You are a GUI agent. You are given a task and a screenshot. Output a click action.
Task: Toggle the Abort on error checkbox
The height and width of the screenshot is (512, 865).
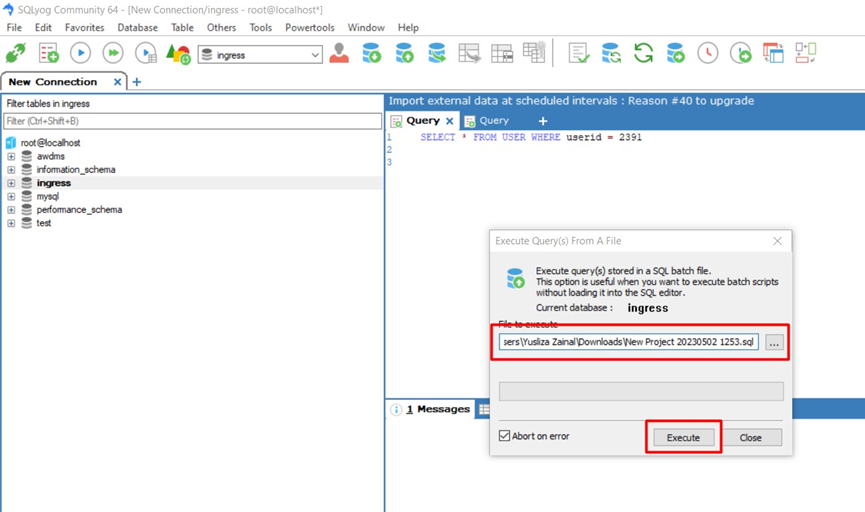click(x=504, y=436)
